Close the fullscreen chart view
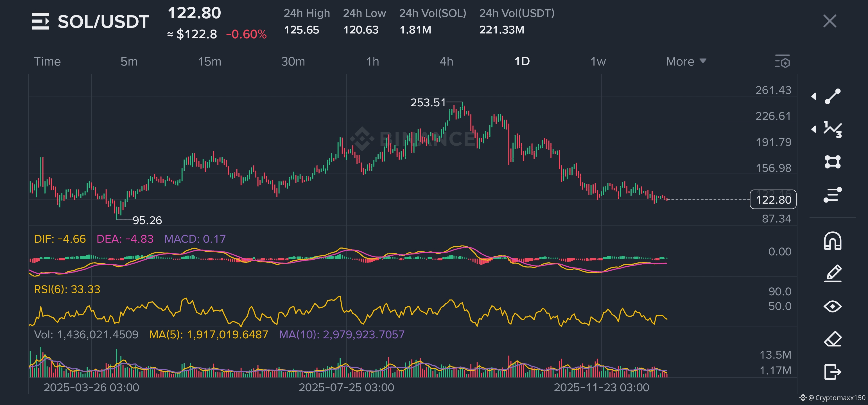868x405 pixels. pos(829,21)
